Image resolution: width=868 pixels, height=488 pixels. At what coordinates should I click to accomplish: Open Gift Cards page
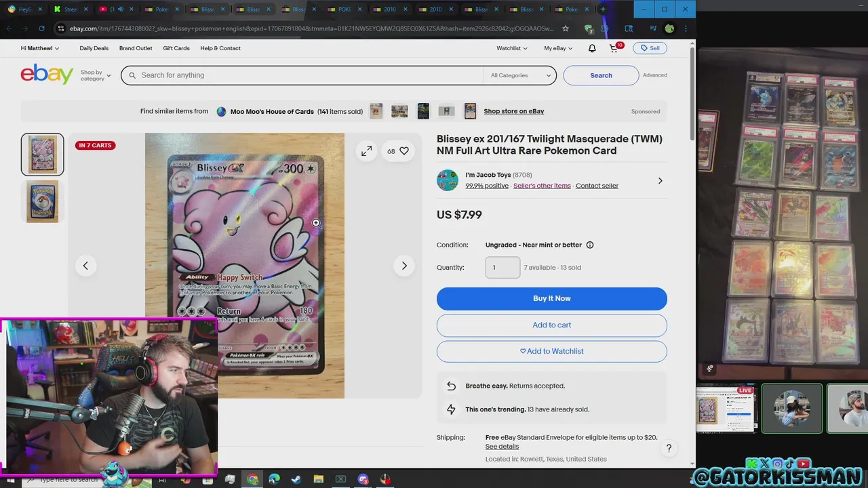[176, 48]
